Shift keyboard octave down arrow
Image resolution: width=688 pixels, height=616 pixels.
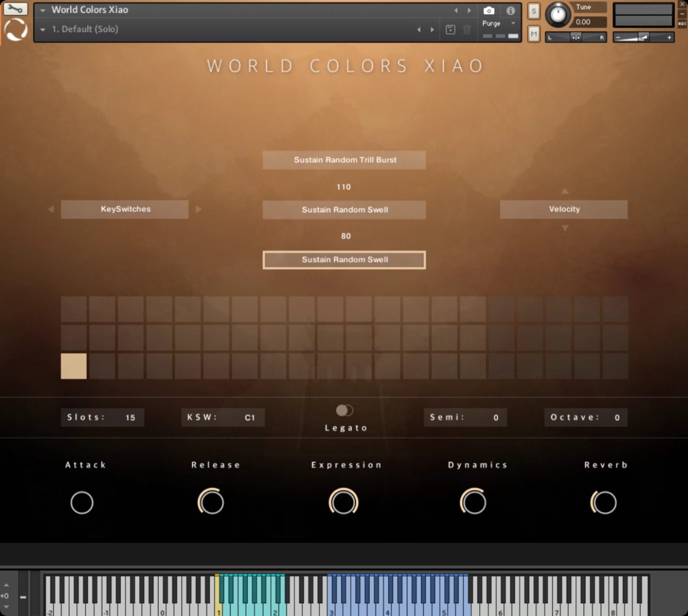6,606
